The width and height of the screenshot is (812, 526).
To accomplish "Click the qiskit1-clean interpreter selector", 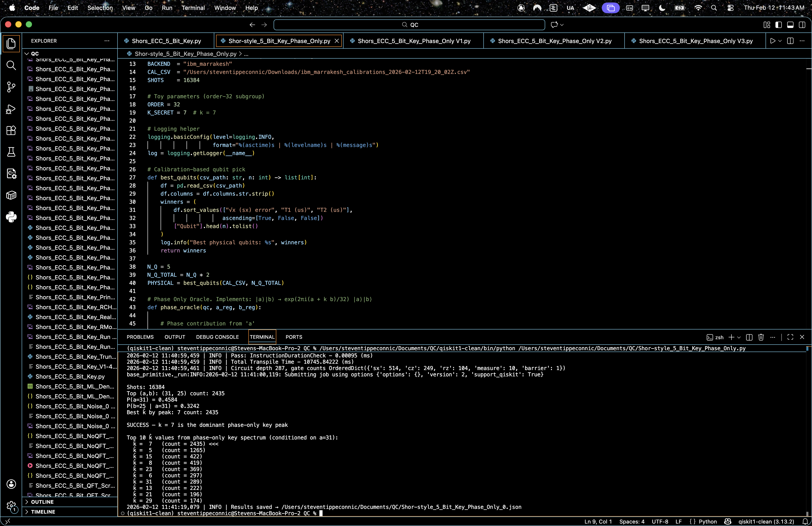I will pos(766,521).
